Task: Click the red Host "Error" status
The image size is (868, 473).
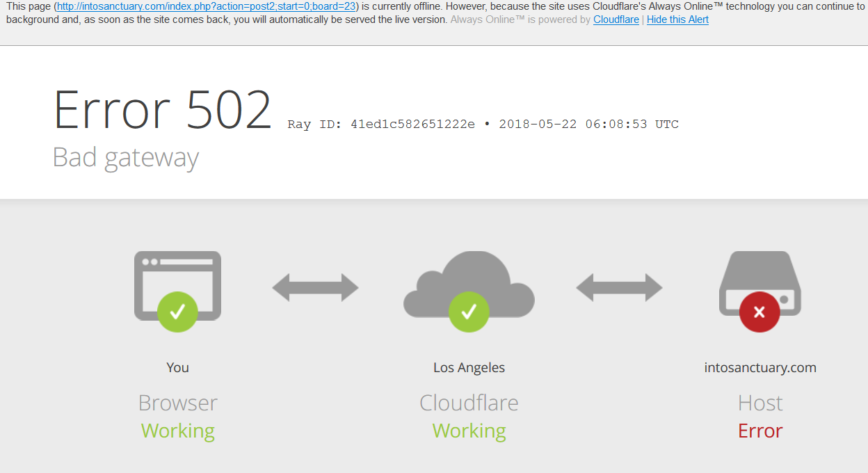Action: [760, 431]
